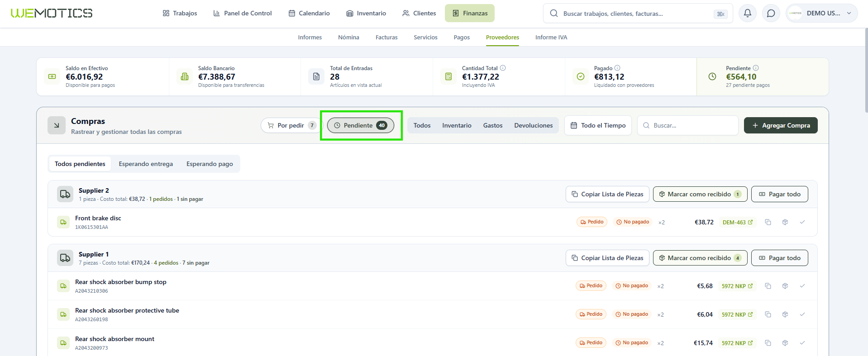Click the WEMOTICS logo
868x356 pixels.
[x=52, y=13]
